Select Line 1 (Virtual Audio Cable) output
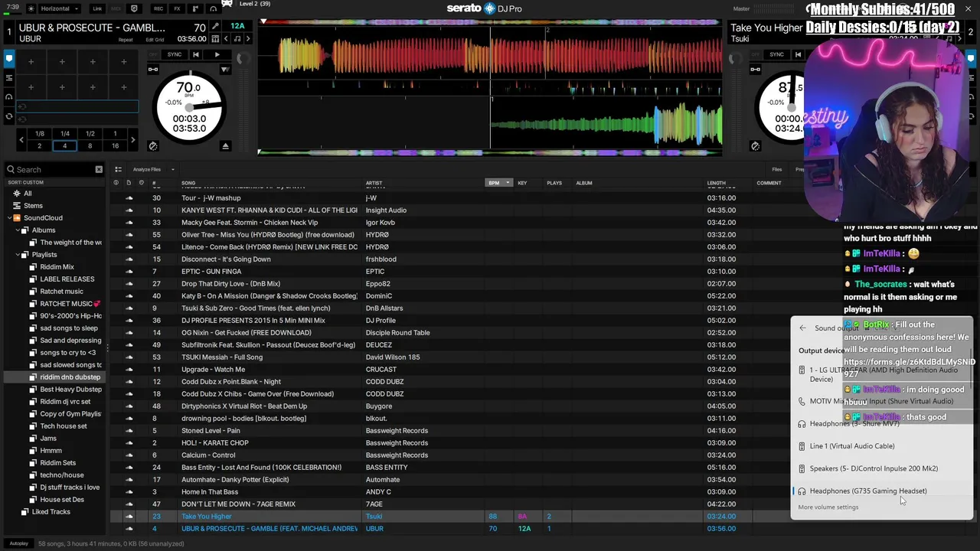This screenshot has width=980, height=551. [x=882, y=446]
